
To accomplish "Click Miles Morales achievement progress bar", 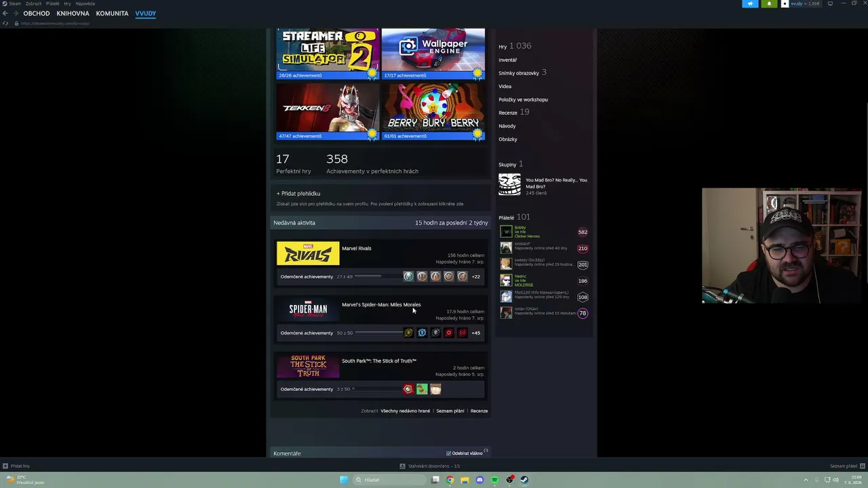I will 378,333.
